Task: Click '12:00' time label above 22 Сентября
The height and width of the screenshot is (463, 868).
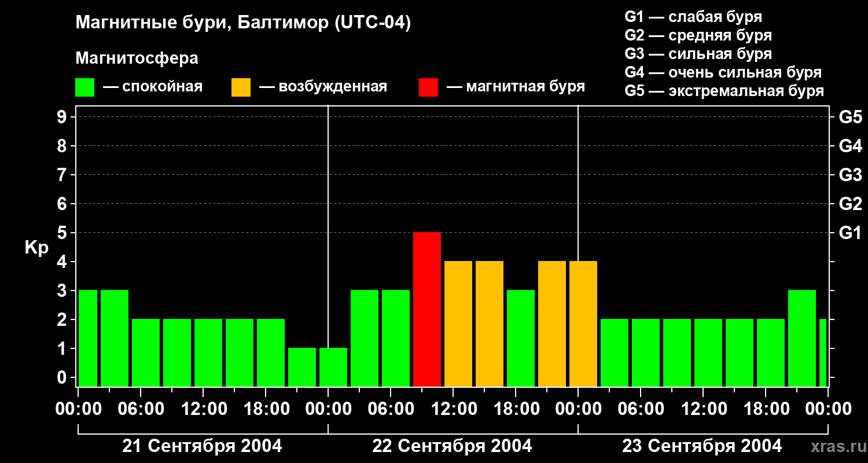Action: pyautogui.click(x=454, y=410)
